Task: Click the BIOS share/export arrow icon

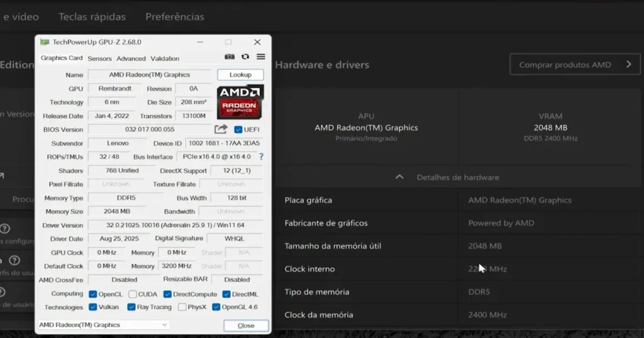Action: tap(221, 129)
